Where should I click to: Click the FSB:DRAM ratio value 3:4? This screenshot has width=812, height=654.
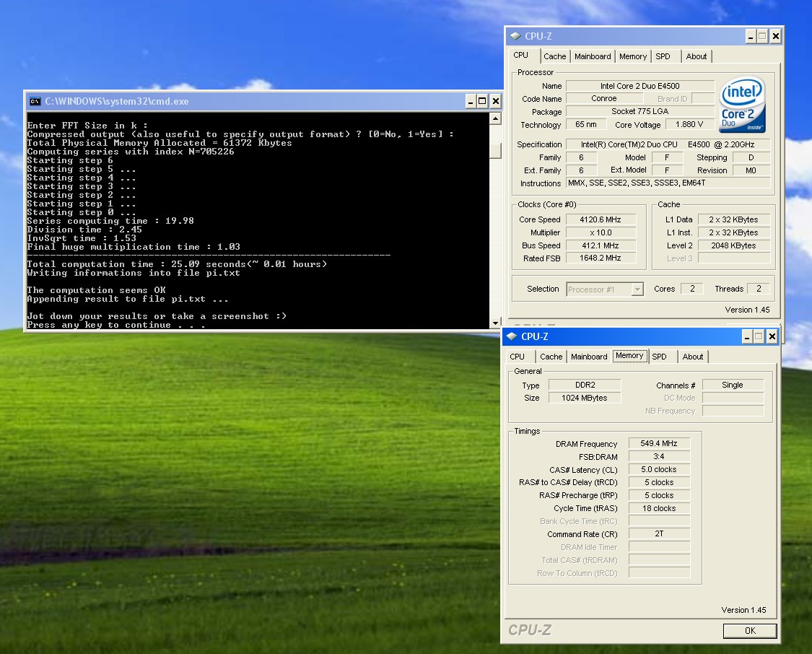(659, 456)
